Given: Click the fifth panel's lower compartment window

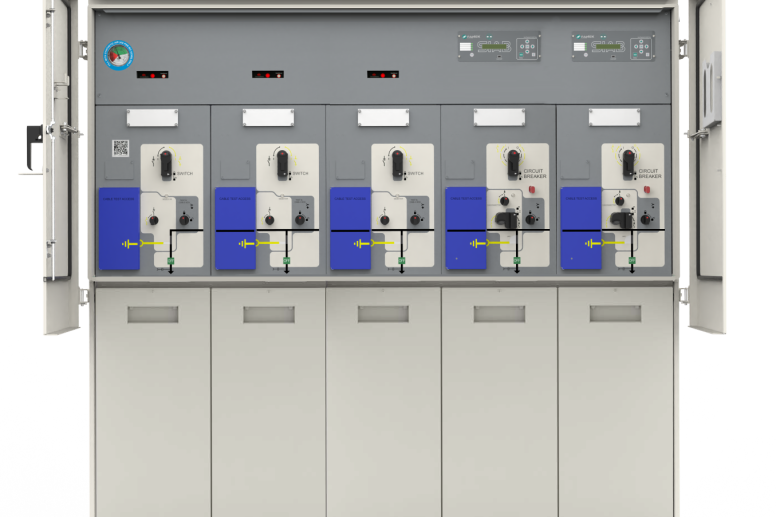Looking at the screenshot, I should tap(614, 314).
